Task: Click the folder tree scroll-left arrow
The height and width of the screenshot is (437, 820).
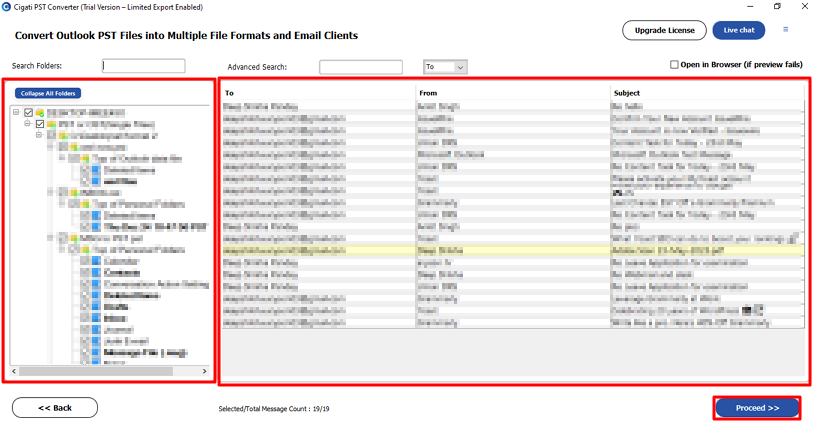Action: (x=14, y=371)
